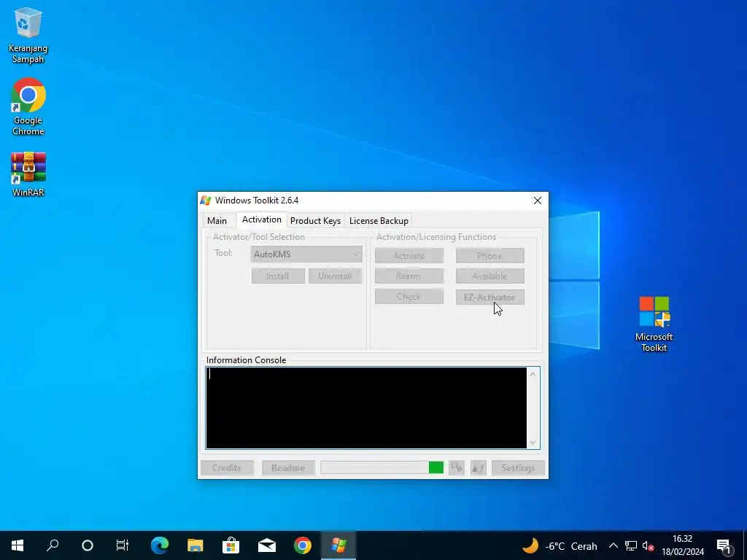This screenshot has width=747, height=560.
Task: Click Windows Toolkit title bar logo icon
Action: [206, 201]
